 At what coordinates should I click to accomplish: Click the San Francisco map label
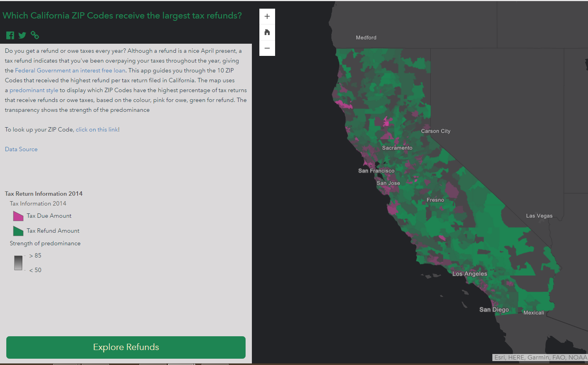click(376, 170)
